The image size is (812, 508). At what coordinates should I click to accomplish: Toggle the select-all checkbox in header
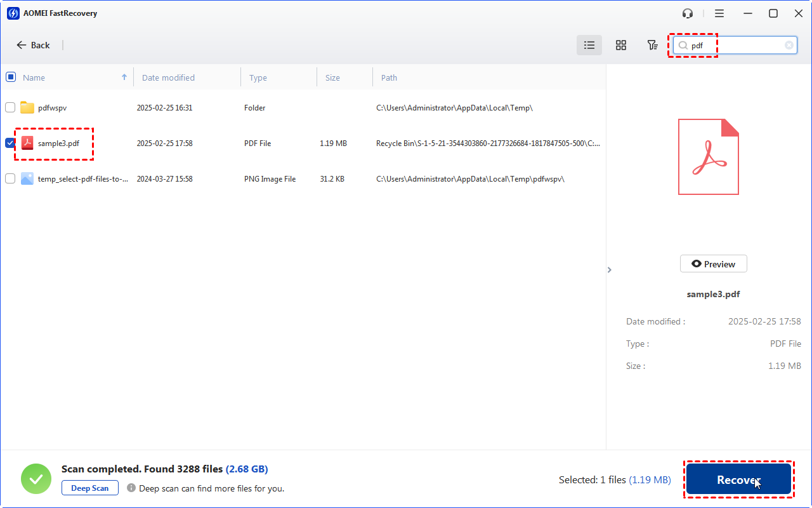[11, 77]
